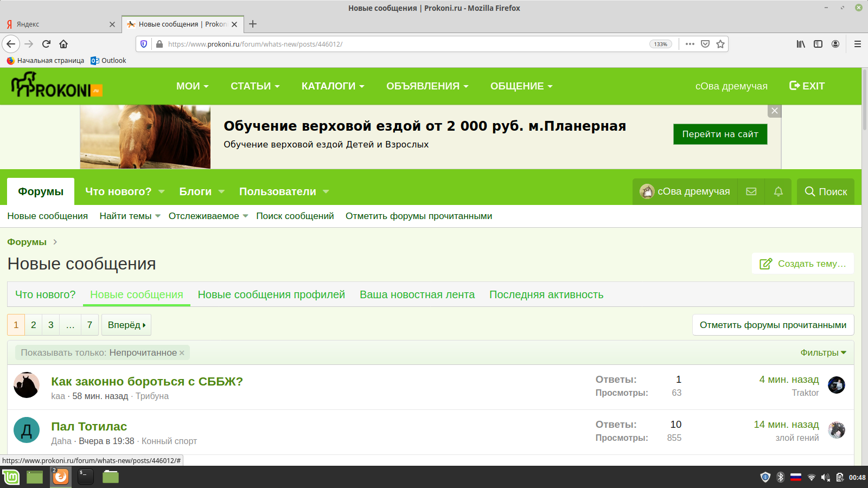Open kaa's avatar on СББЖ thread
This screenshot has width=868, height=488.
[27, 385]
